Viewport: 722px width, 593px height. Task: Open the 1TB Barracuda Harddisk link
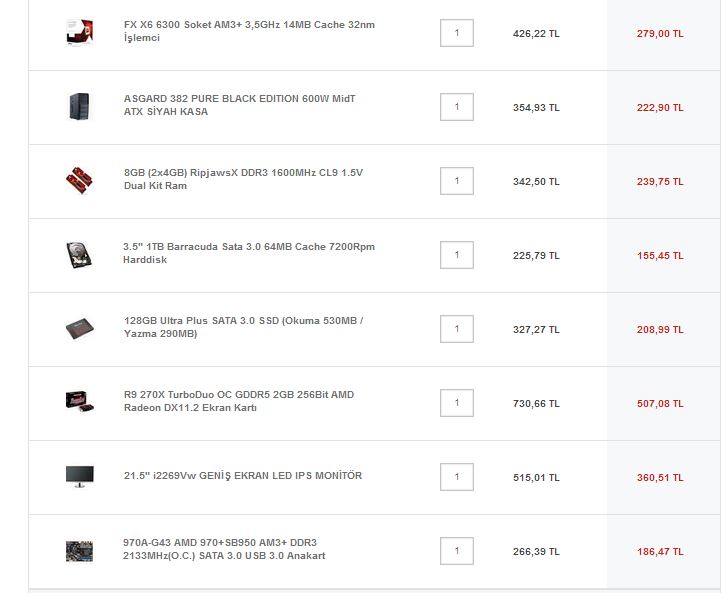pyautogui.click(x=249, y=253)
